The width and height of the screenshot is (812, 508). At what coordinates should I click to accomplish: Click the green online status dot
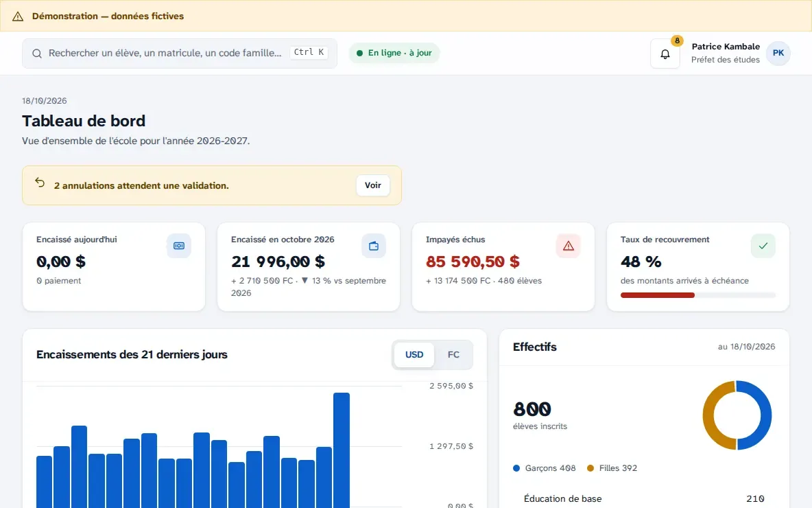[x=359, y=53]
